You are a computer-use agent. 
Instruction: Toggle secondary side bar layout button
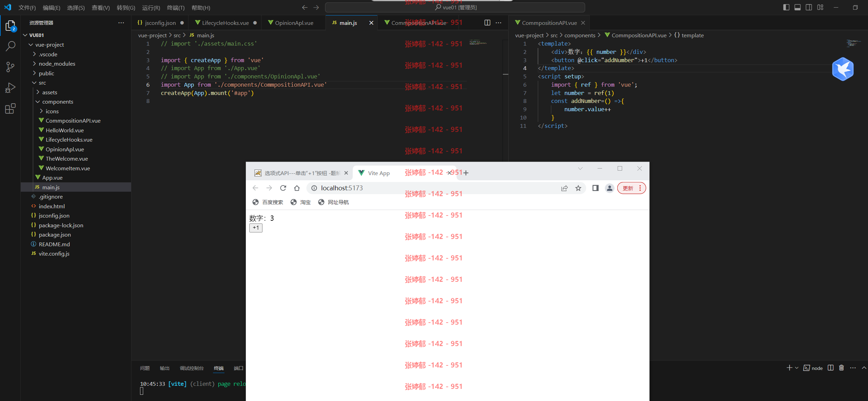(x=809, y=7)
